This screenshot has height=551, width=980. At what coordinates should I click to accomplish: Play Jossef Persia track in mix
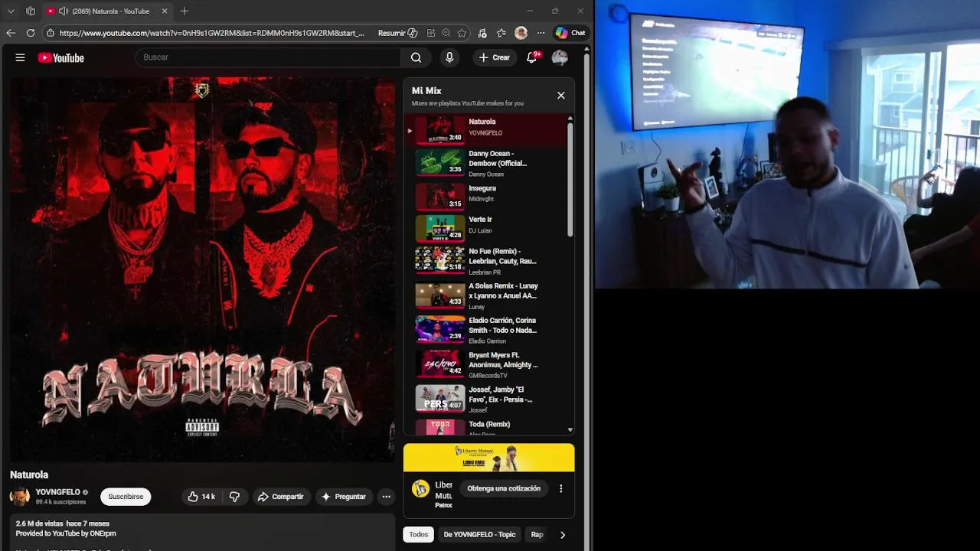488,399
